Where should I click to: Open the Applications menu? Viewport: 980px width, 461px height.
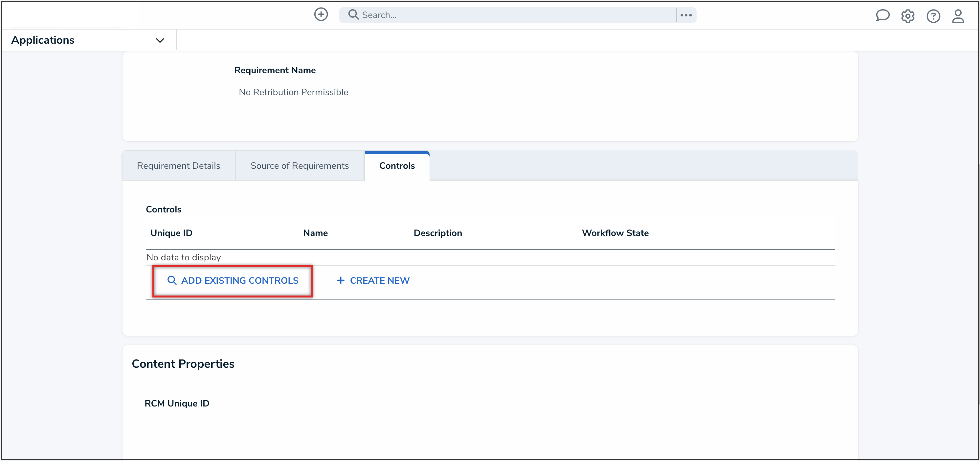pos(43,40)
